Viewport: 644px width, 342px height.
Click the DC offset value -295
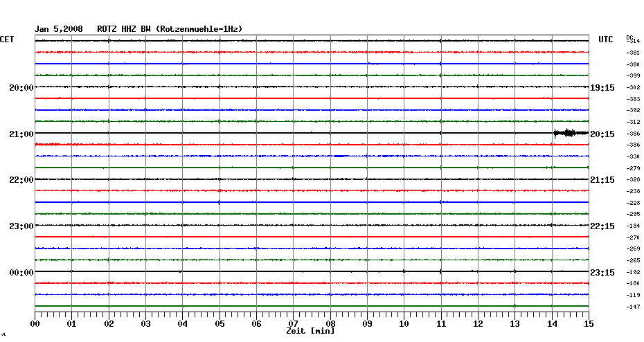point(633,215)
